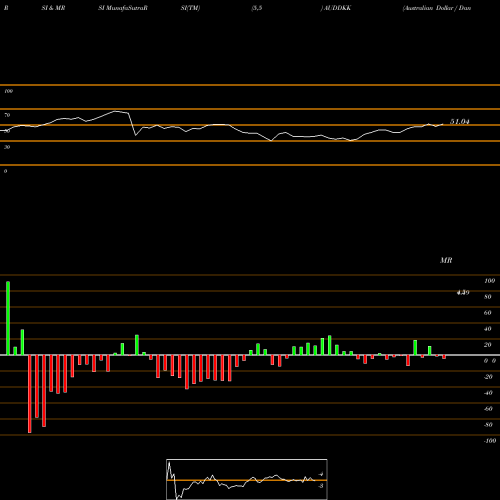Click the MR axis label 60

click(x=488, y=313)
